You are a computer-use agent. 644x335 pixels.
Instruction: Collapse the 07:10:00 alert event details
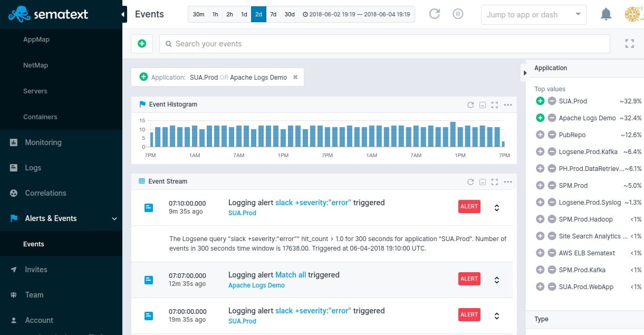point(496,208)
